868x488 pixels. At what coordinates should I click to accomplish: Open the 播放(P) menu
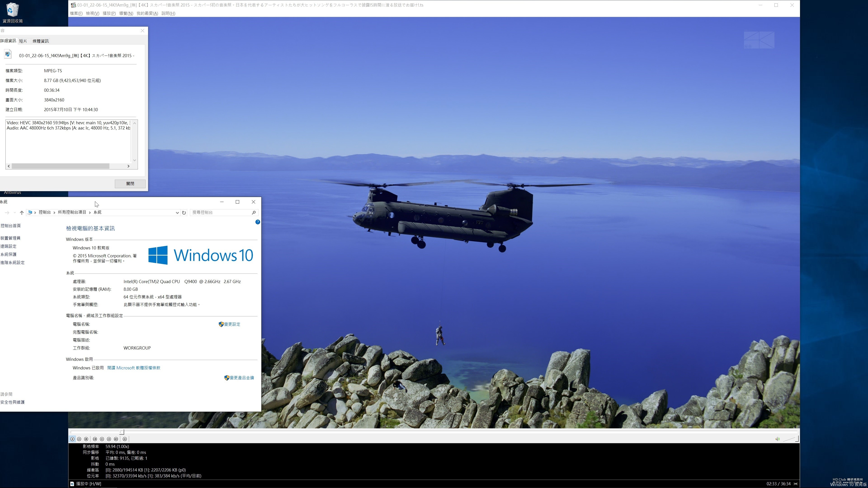[x=109, y=14]
